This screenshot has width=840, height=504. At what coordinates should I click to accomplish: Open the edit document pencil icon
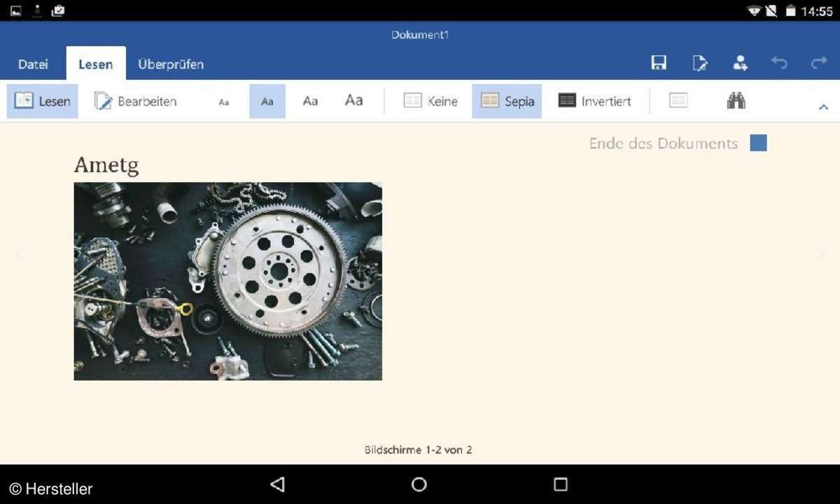(x=699, y=64)
